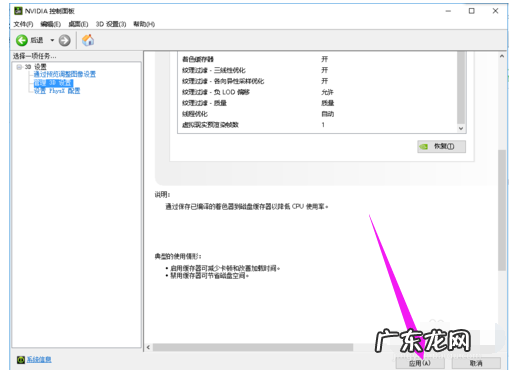The height and width of the screenshot is (370, 509).
Task: Click the settings list scroll-down arrow
Action: pyautogui.click(x=461, y=128)
